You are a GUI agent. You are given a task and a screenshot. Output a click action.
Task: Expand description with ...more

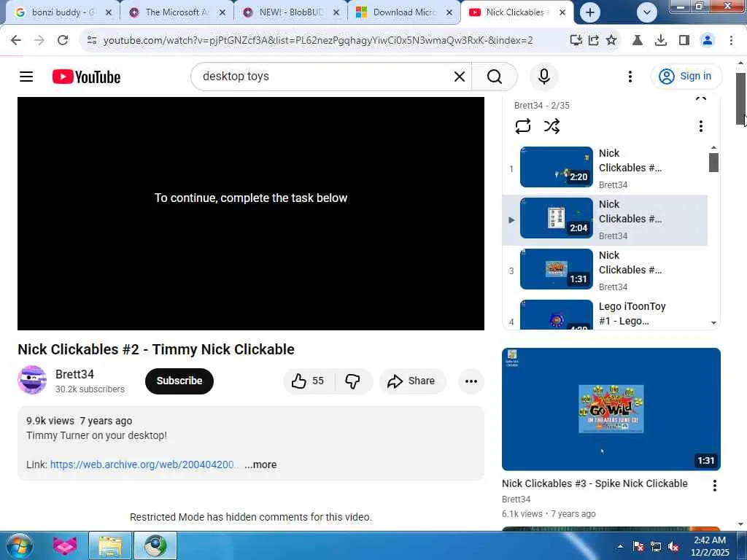(x=260, y=464)
